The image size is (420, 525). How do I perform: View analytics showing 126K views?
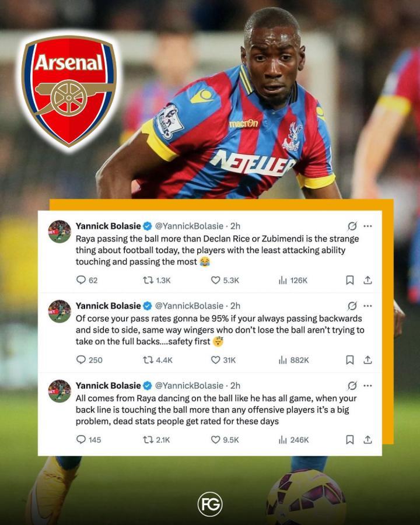point(293,280)
